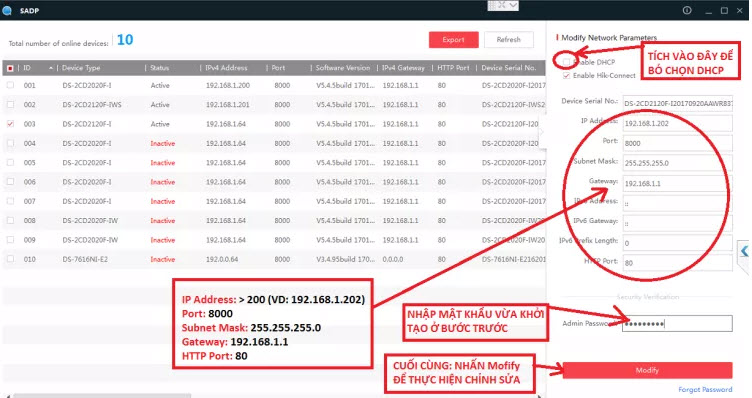Toggle the select-all checkbox in table header
This screenshot has height=398, width=752.
coord(11,68)
